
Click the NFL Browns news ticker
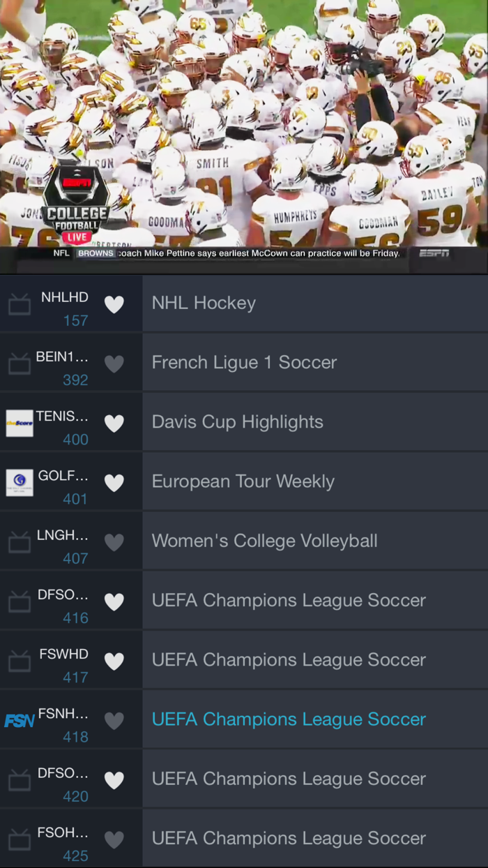point(230,254)
